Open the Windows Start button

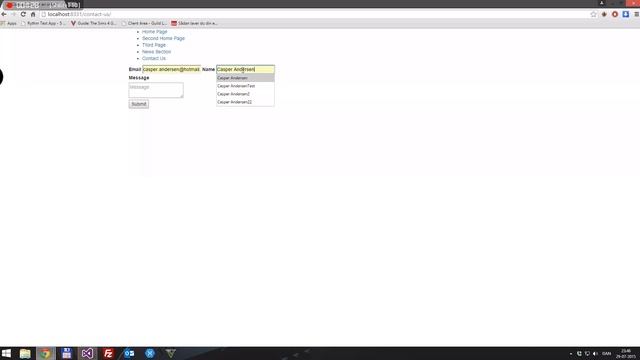pyautogui.click(x=6, y=353)
